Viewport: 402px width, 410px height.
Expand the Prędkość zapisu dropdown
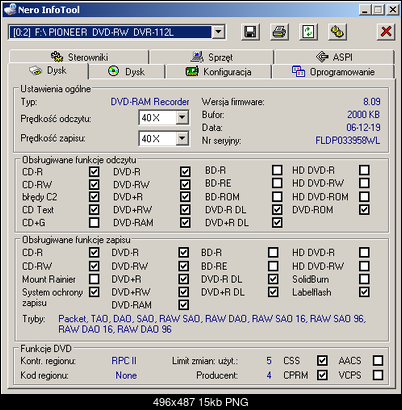(182, 138)
